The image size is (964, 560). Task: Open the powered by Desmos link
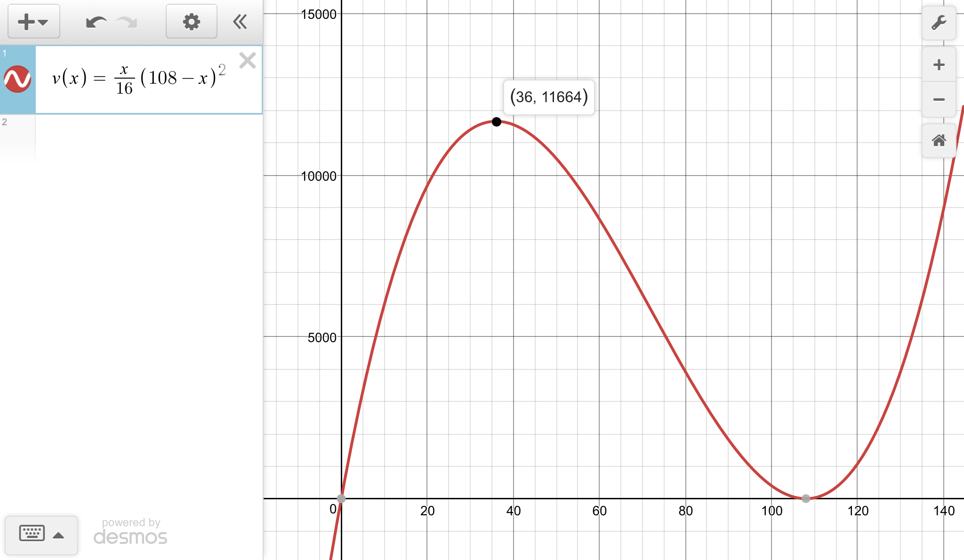[x=130, y=532]
